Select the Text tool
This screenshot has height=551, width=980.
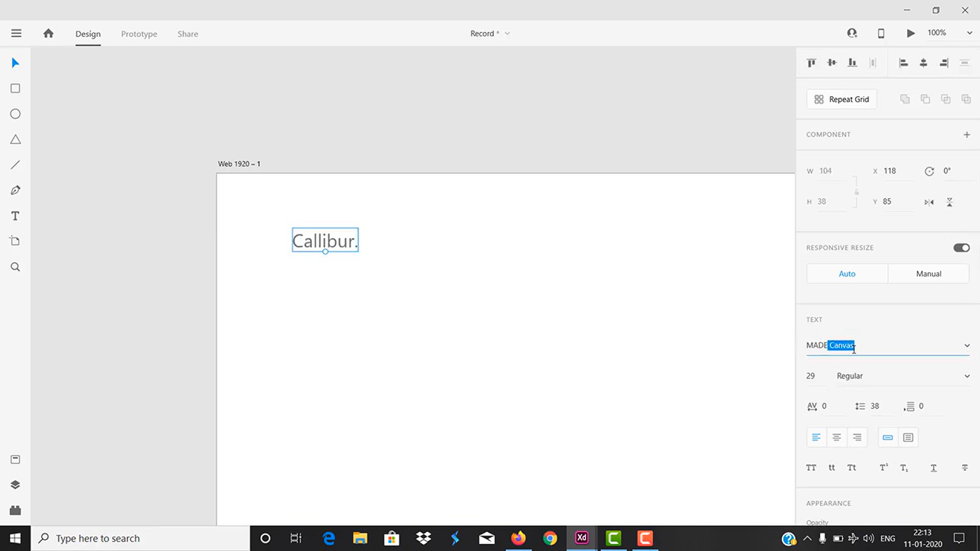coord(15,216)
